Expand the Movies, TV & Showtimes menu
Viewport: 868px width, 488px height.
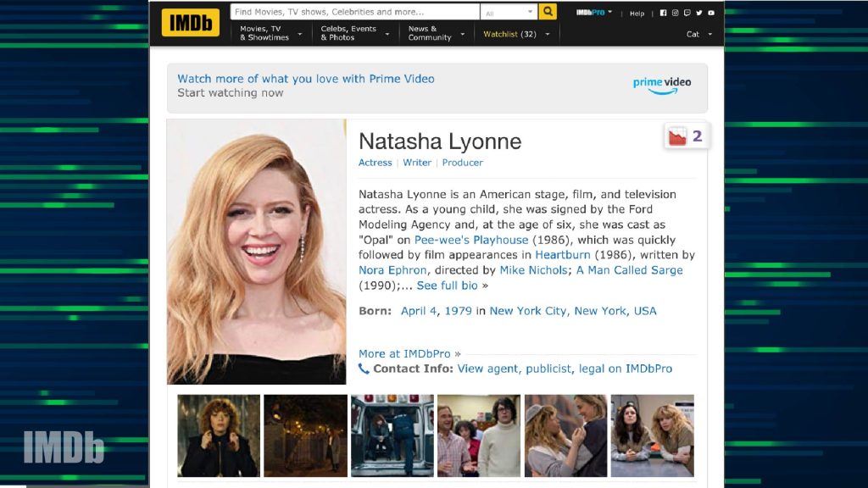click(270, 33)
